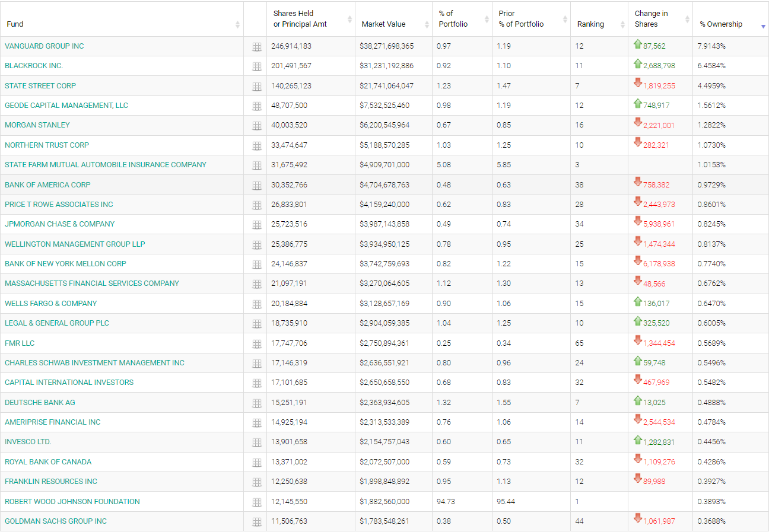Screen dimensions: 769x532
Task: Click grid icon for Geode Capital Management
Action: point(257,106)
